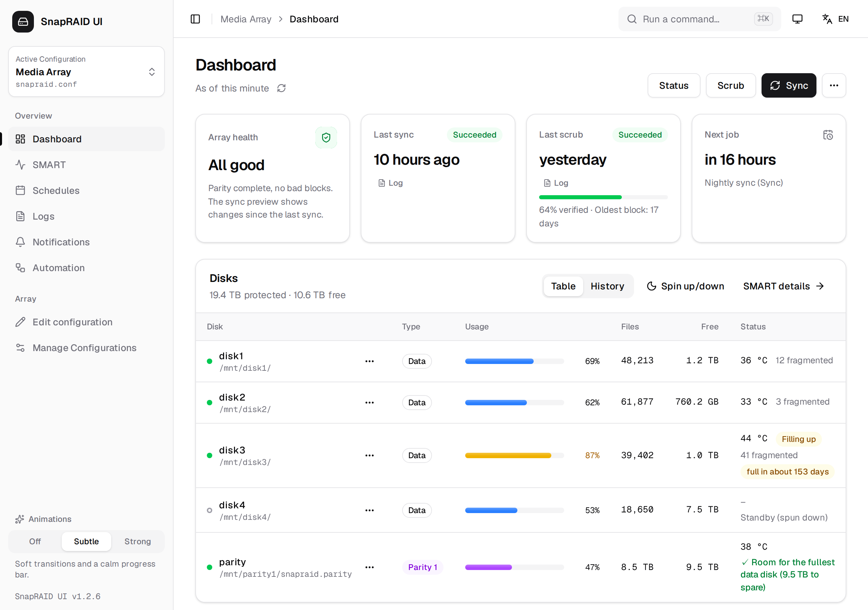Screen dimensions: 868x610
Task: Click the Array health shield icon
Action: (x=326, y=138)
